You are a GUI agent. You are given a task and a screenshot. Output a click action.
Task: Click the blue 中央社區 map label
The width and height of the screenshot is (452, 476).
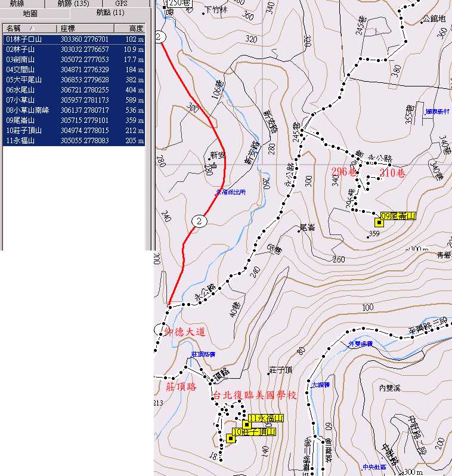click(374, 467)
